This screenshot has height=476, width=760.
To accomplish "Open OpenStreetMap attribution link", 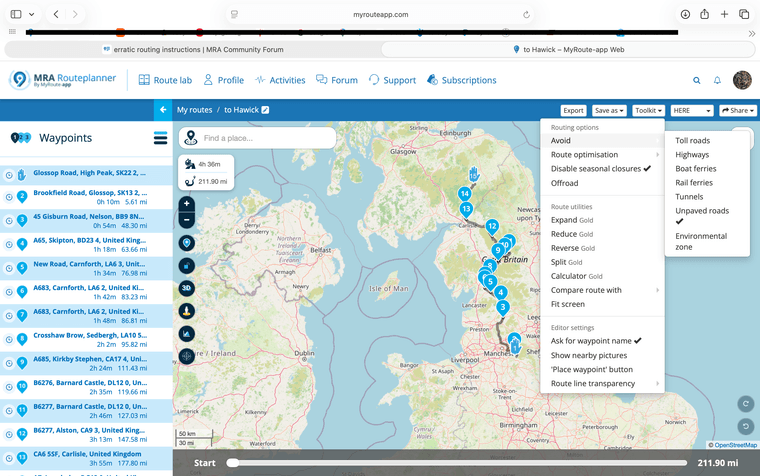I will click(735, 445).
